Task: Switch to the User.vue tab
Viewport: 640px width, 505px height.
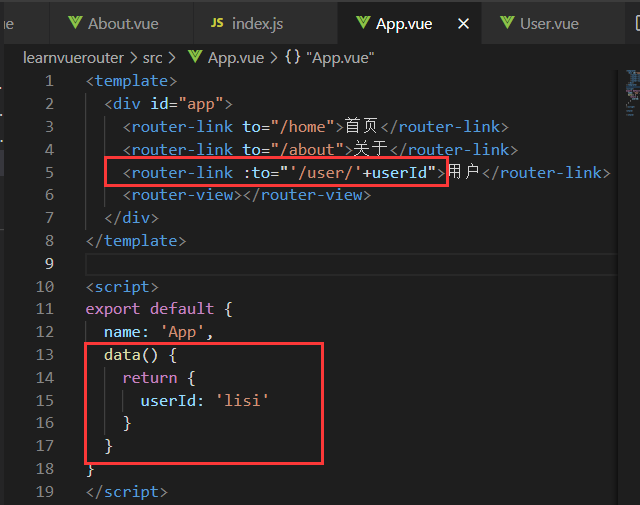Action: point(553,23)
